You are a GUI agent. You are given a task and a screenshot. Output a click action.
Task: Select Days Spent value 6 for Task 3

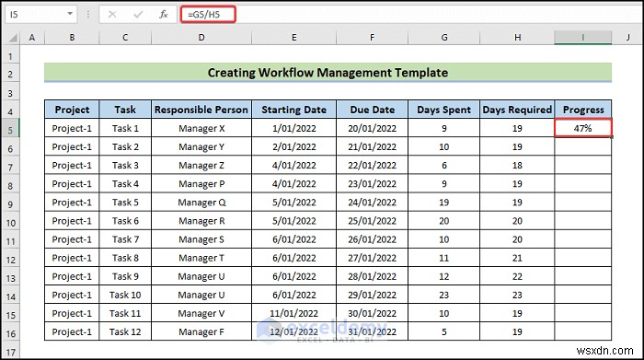coord(444,165)
